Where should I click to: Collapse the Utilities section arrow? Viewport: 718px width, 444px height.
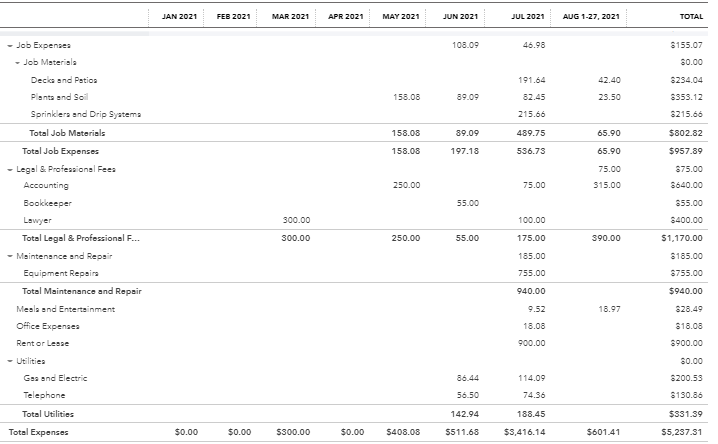tap(10, 362)
